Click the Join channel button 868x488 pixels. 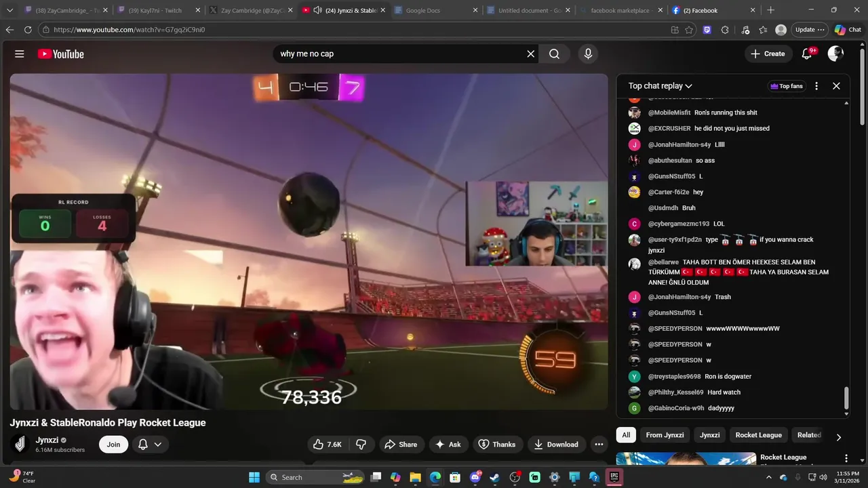pyautogui.click(x=113, y=445)
